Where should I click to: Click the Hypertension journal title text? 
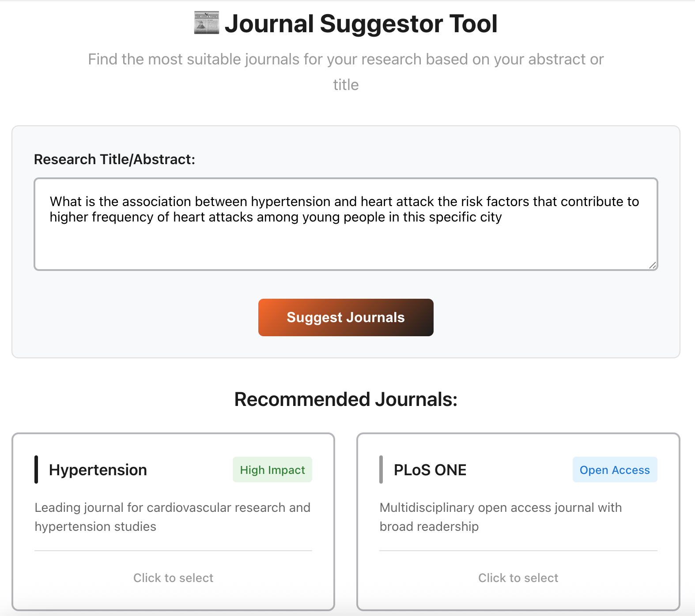coord(98,470)
